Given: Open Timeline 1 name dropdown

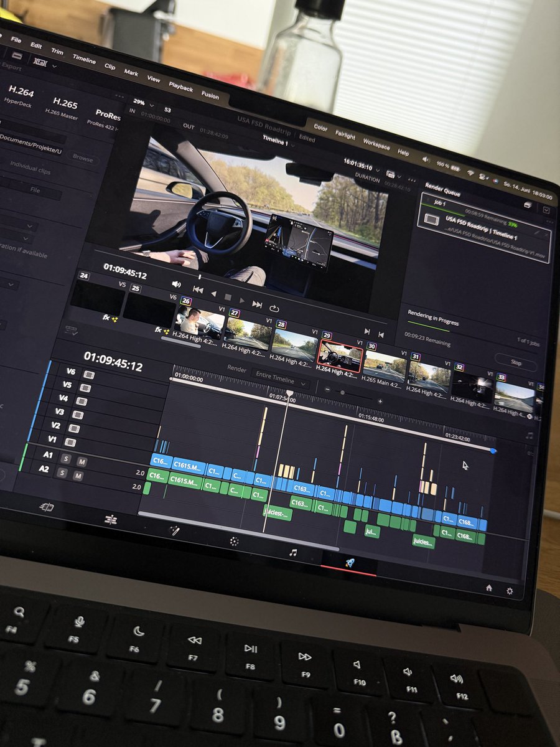Looking at the screenshot, I should pyautogui.click(x=278, y=141).
